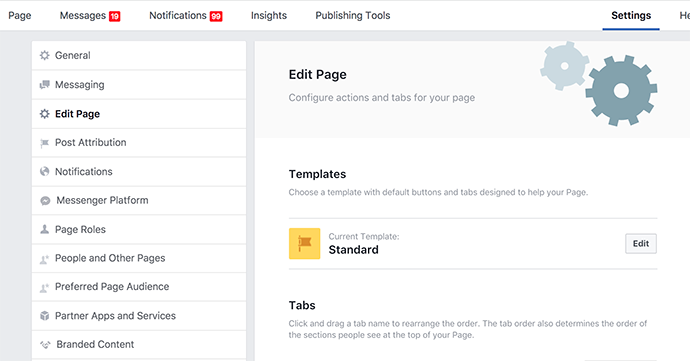The image size is (690, 361).
Task: Open the Notifications tab in top bar
Action: click(x=186, y=15)
